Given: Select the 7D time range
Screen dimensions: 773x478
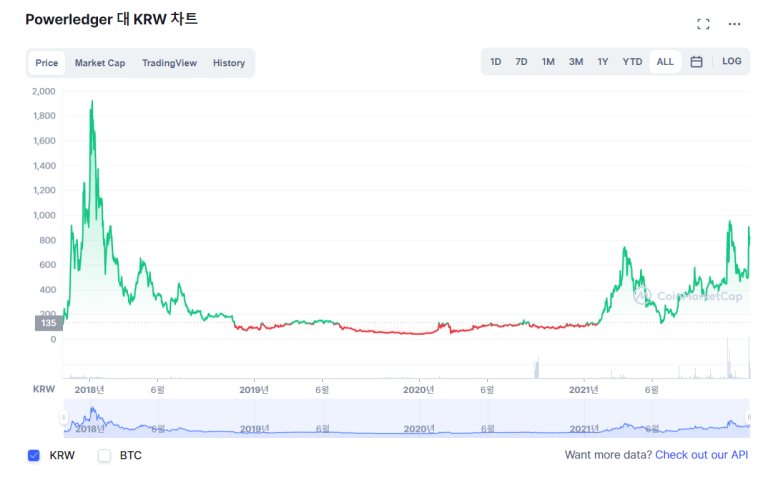Looking at the screenshot, I should pos(521,62).
